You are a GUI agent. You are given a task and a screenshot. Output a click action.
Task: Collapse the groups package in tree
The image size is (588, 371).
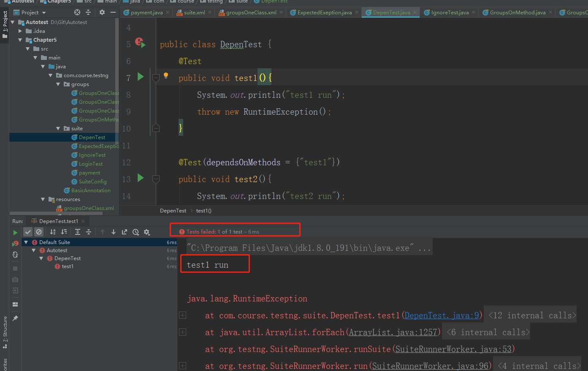tap(58, 84)
